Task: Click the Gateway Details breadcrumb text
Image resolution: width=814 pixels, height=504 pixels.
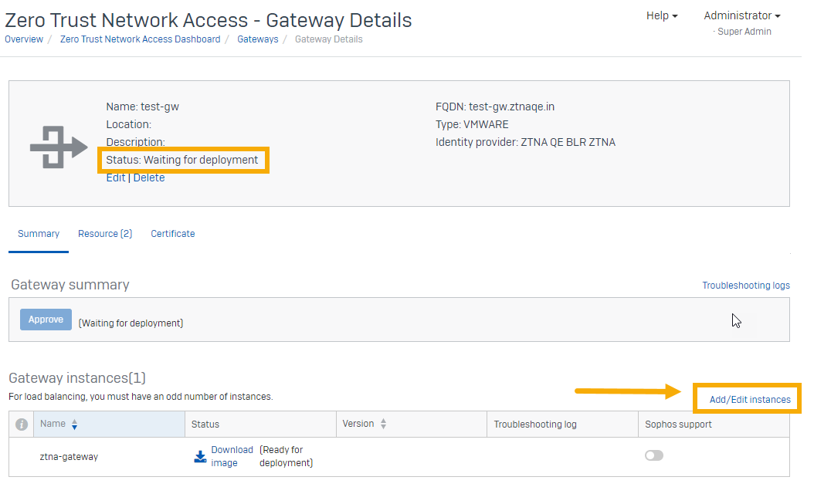Action: 328,39
